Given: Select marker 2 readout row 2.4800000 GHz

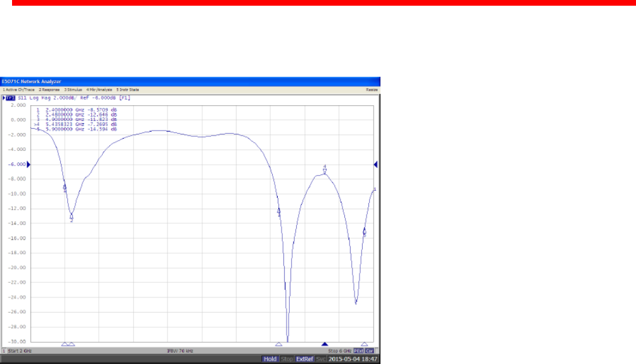Looking at the screenshot, I should click(77, 115).
